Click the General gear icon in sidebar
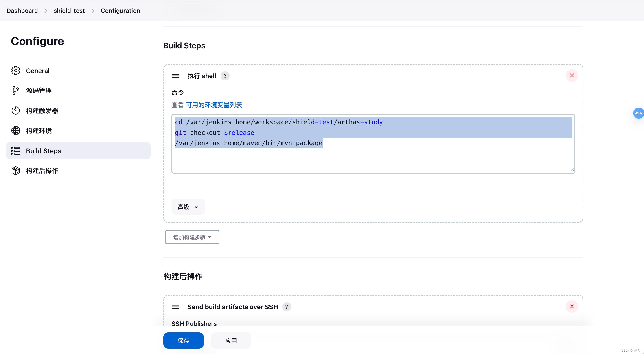The image size is (644, 354). click(x=15, y=71)
